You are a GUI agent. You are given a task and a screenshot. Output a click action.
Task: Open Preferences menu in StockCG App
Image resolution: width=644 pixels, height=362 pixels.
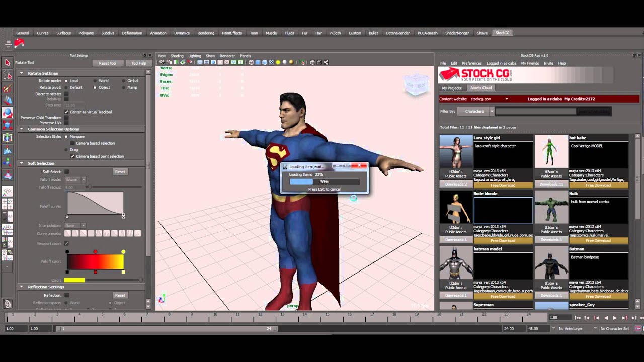(472, 63)
